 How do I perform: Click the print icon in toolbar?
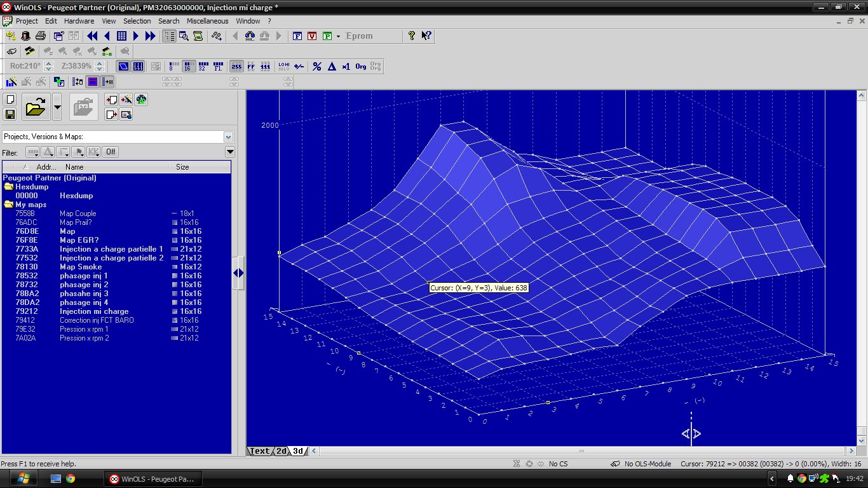[x=41, y=36]
